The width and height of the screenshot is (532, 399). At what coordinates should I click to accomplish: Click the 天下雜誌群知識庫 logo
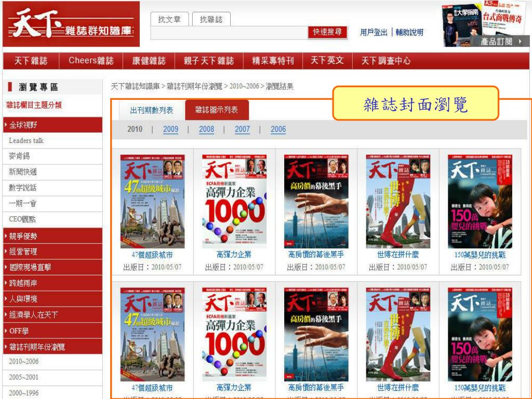click(x=71, y=24)
